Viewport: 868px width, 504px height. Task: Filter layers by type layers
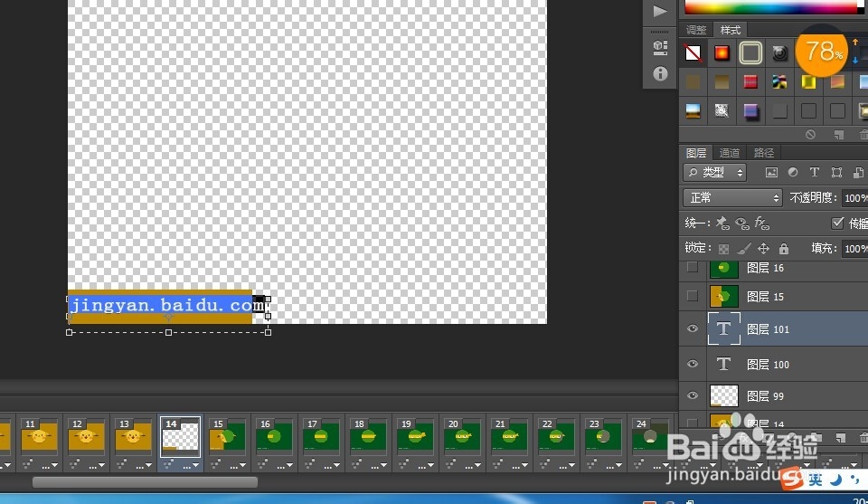(x=815, y=172)
